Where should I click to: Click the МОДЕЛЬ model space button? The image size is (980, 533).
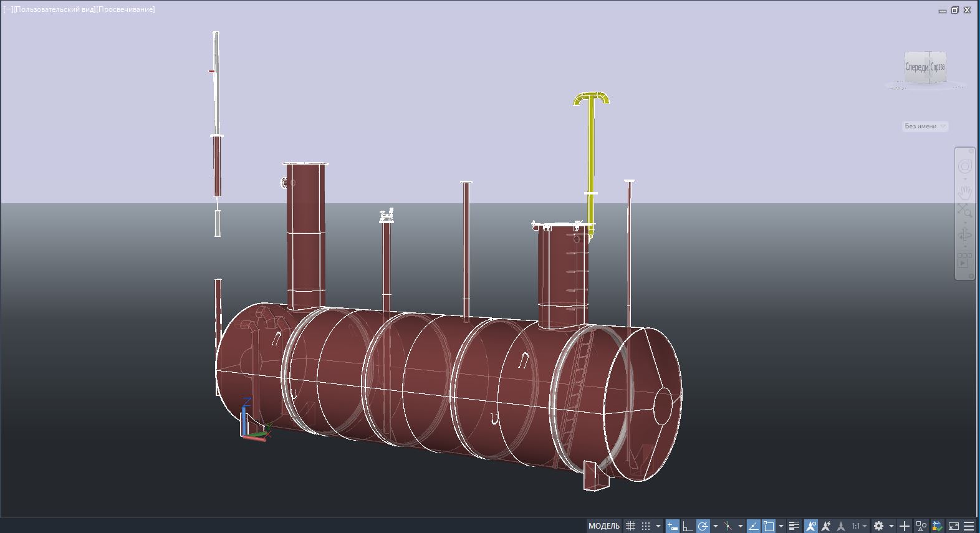coord(604,526)
